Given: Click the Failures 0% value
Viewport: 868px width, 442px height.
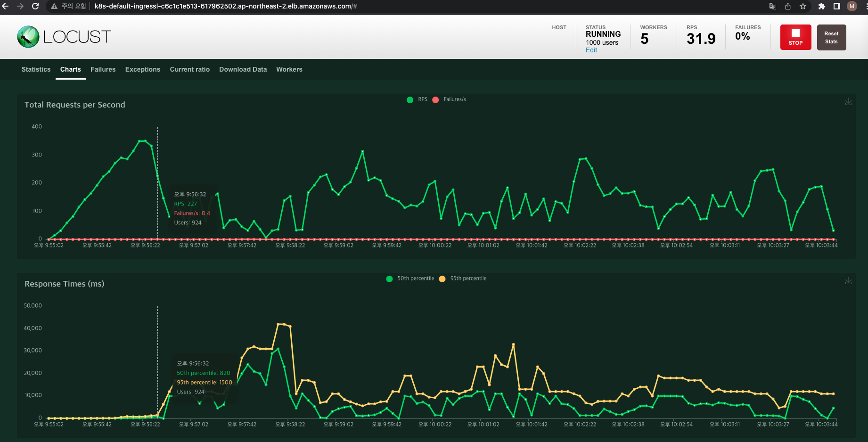Looking at the screenshot, I should point(743,36).
